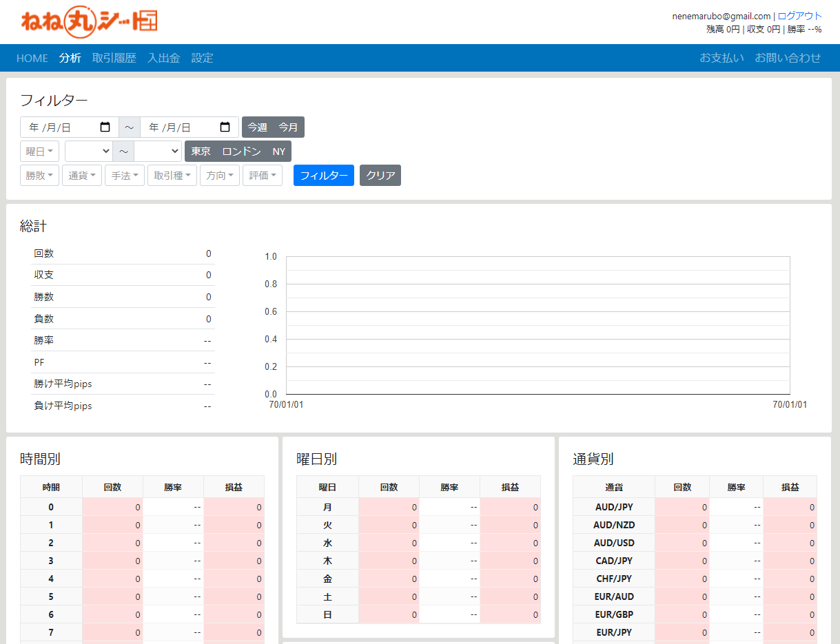Viewport: 840px width, 644px height.
Task: Click 損益 header in 時間別 table
Action: (234, 487)
